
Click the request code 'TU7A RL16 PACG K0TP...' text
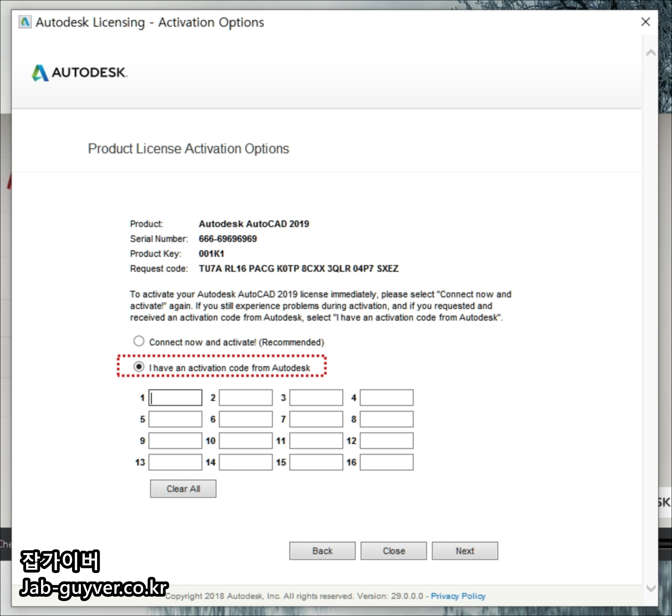tap(299, 269)
